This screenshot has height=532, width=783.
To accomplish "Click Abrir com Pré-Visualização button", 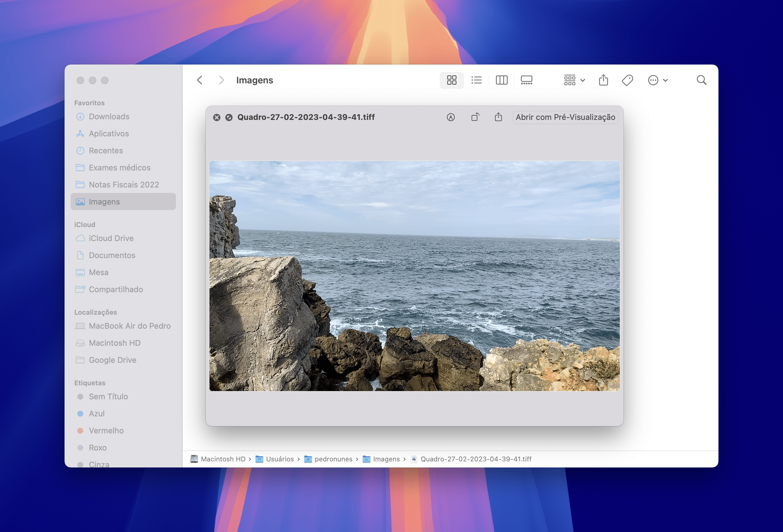I will 565,117.
